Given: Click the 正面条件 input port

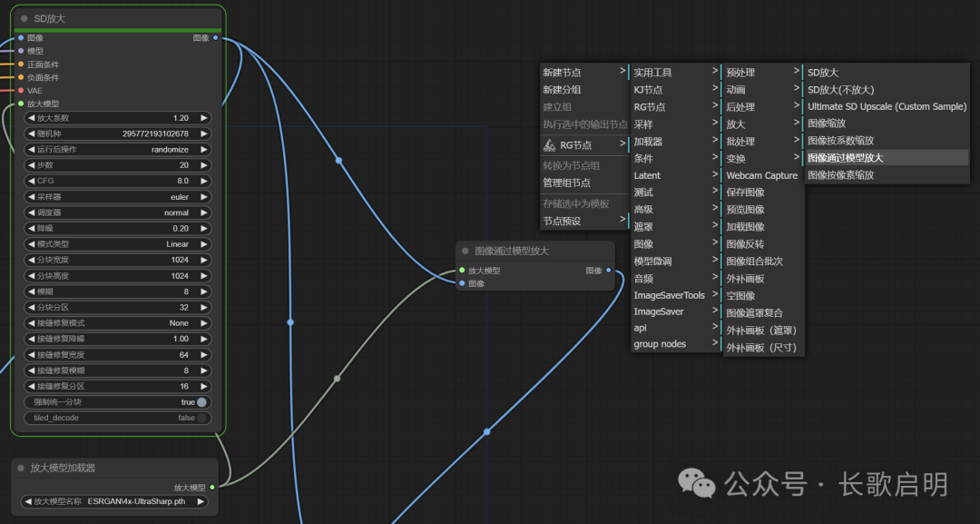Looking at the screenshot, I should click(x=21, y=64).
